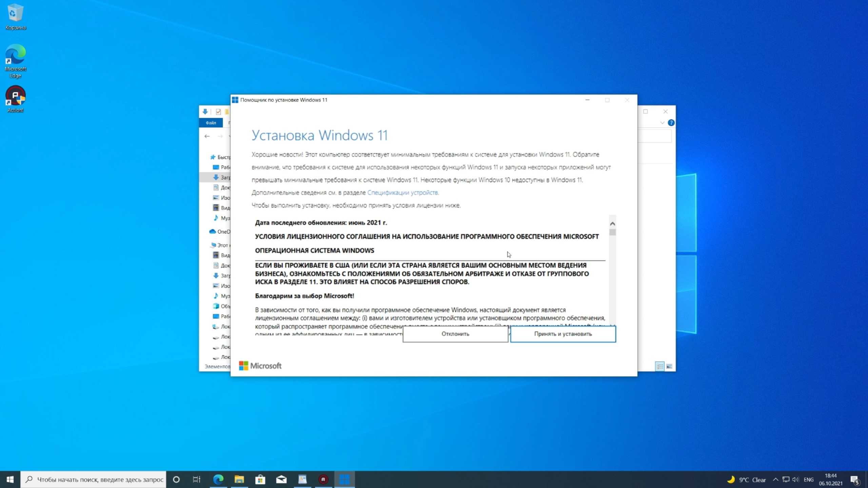Click the Explorer properties checkmark icon
Viewport: 868px width, 488px height.
pyautogui.click(x=218, y=112)
